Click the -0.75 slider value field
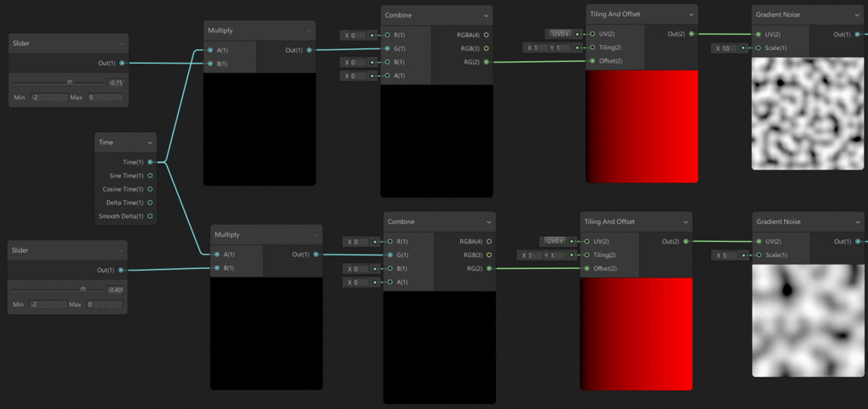This screenshot has width=868, height=409. (x=115, y=83)
